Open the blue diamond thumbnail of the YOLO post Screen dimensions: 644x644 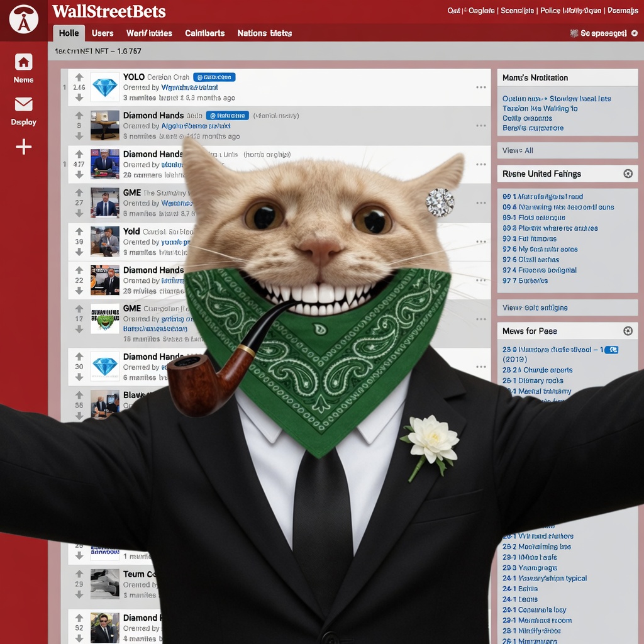click(x=105, y=87)
